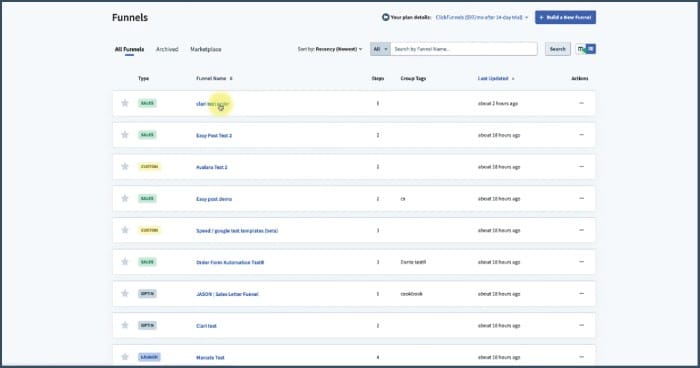Click the cookbook group tag

(411, 293)
